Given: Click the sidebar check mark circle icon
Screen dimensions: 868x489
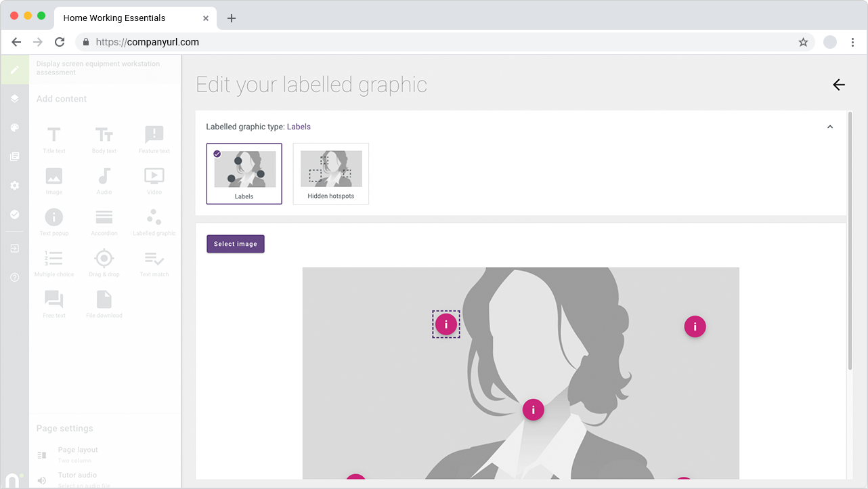Looking at the screenshot, I should 14,214.
